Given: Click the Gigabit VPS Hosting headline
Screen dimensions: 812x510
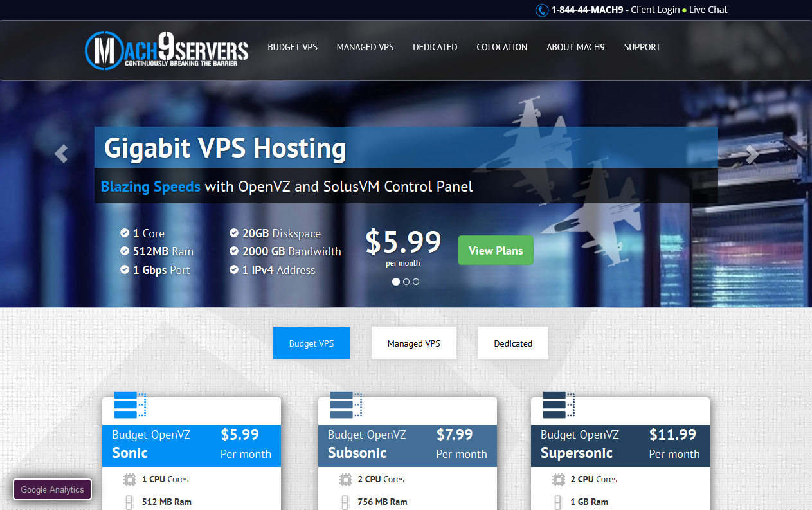Looking at the screenshot, I should (x=225, y=148).
